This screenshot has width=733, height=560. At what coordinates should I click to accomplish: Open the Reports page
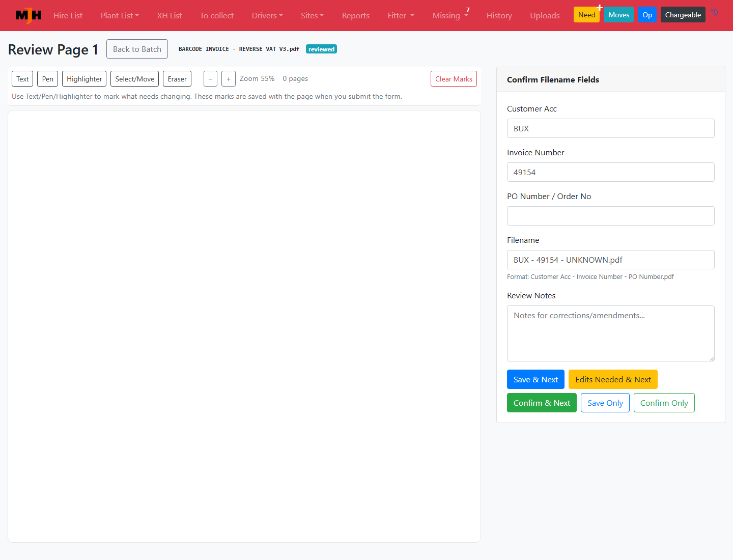point(356,15)
